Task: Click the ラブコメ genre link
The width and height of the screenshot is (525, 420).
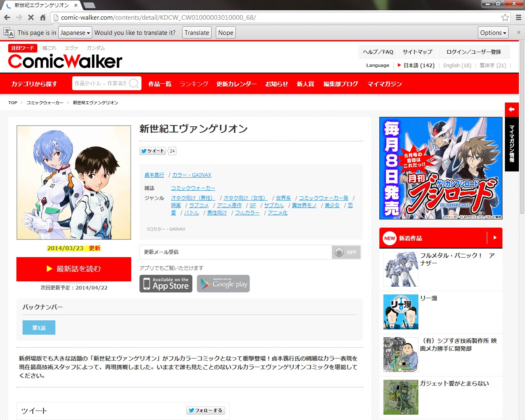Action: (199, 205)
